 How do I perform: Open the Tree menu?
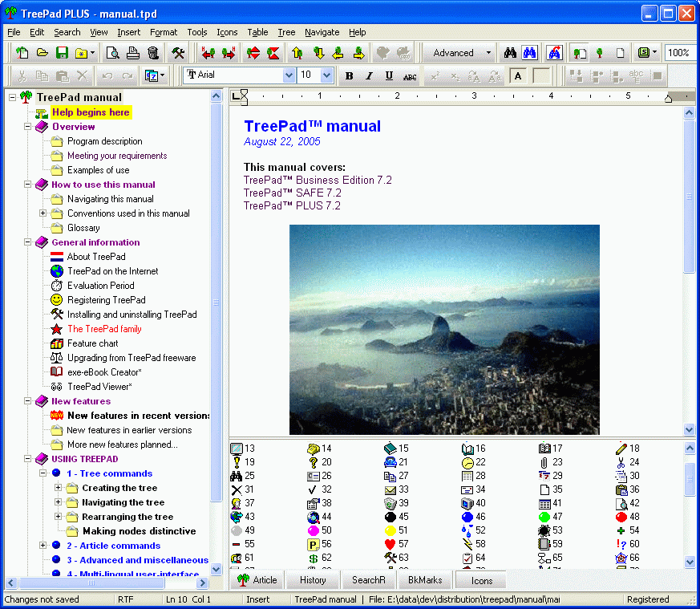click(x=286, y=32)
